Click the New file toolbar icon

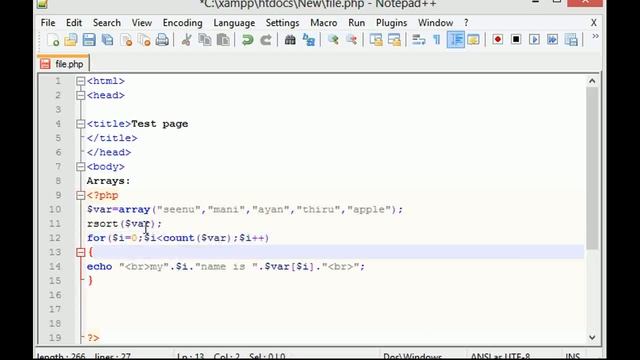pyautogui.click(x=53, y=40)
